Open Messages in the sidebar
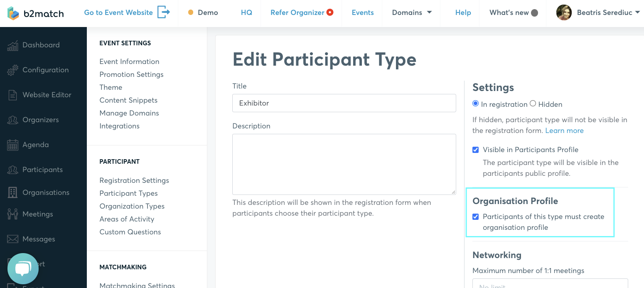The height and width of the screenshot is (288, 644). [x=39, y=239]
